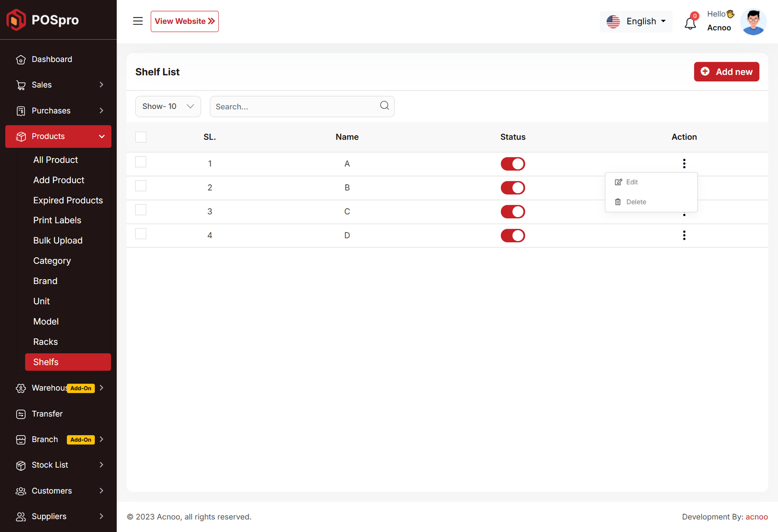The image size is (778, 532).
Task: Tick the select-all header checkbox
Action: point(141,137)
